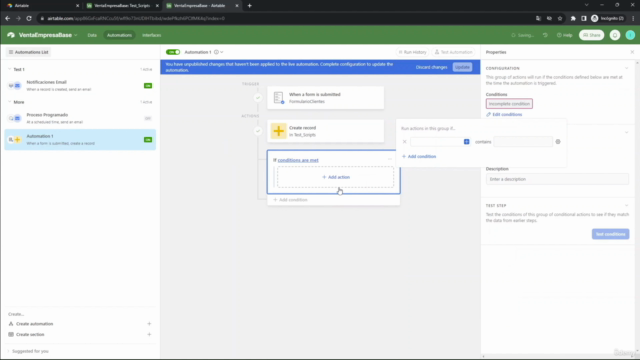Click the Airtable logo in the header
This screenshot has width=640, height=360.
(x=11, y=35)
